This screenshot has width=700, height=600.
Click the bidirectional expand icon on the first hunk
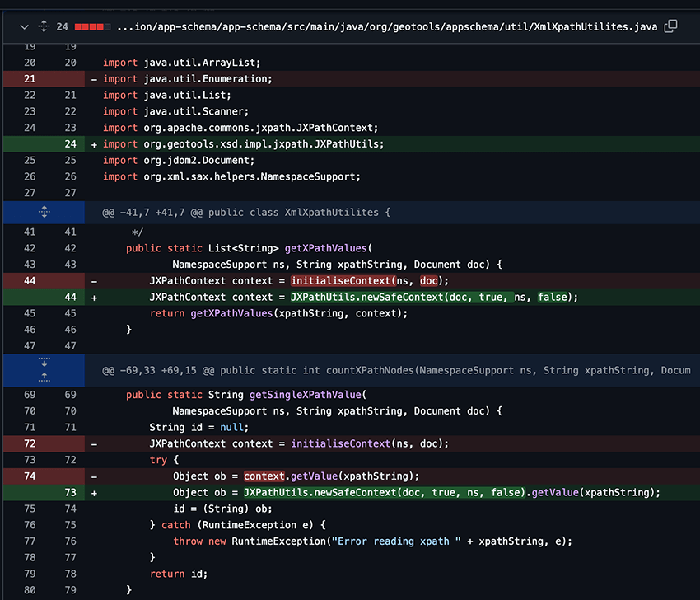pos(44,212)
